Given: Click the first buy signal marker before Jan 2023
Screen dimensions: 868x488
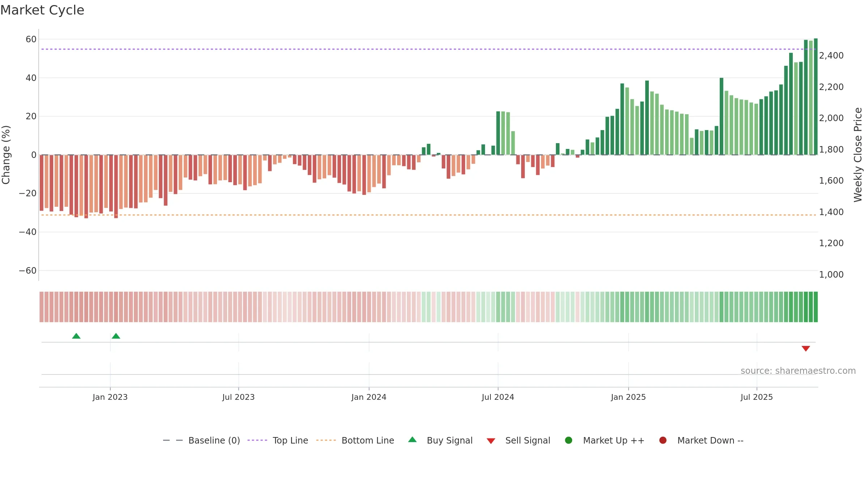Looking at the screenshot, I should point(76,336).
